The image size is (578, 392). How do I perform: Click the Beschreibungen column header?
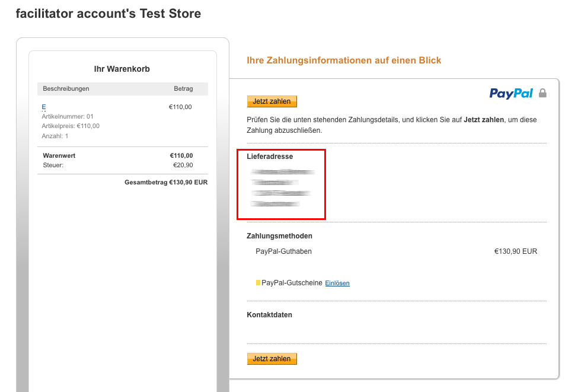coord(66,89)
